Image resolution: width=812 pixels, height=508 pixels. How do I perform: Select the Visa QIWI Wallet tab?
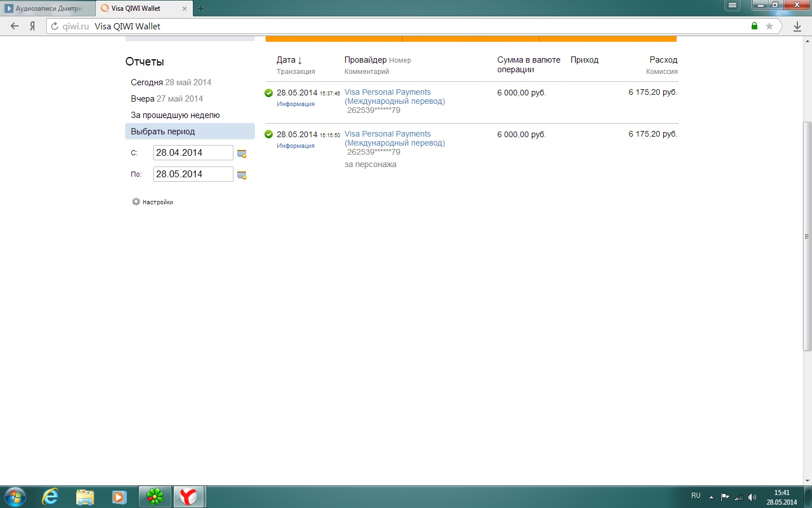tap(144, 8)
